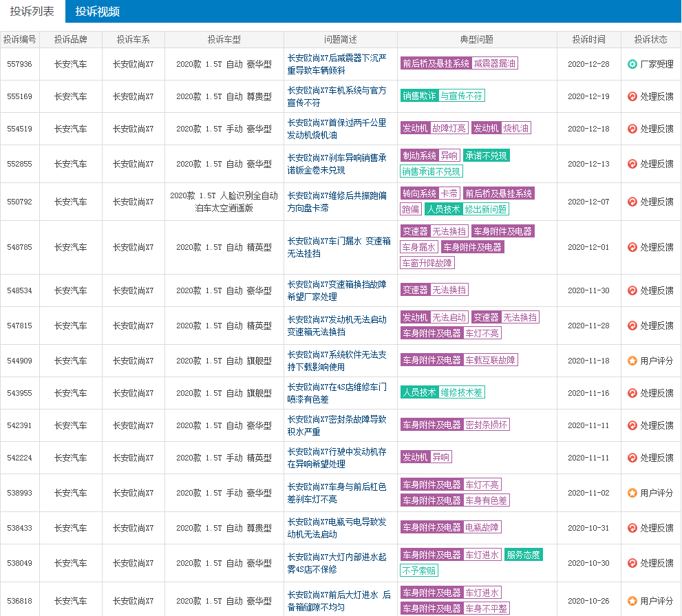Open complaint 长安欧尚X7刹车异响销售承诺钣金卷未兑现
This screenshot has height=616, width=682.
click(x=337, y=164)
